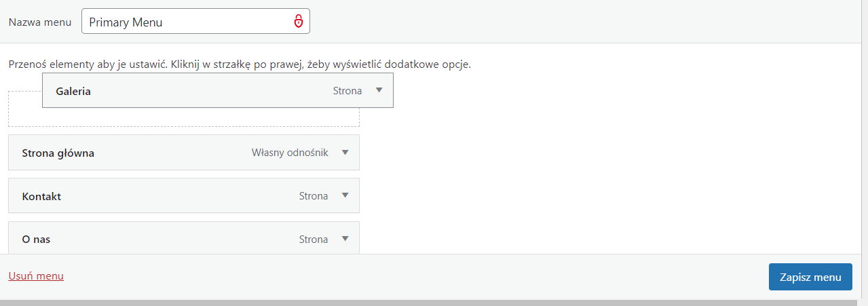Click the Usuń menu link

36,276
